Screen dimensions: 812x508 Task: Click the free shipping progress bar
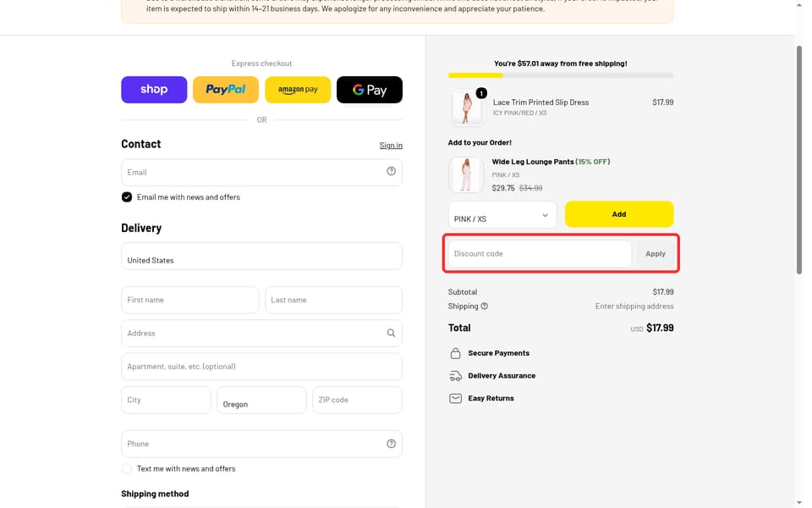point(561,75)
